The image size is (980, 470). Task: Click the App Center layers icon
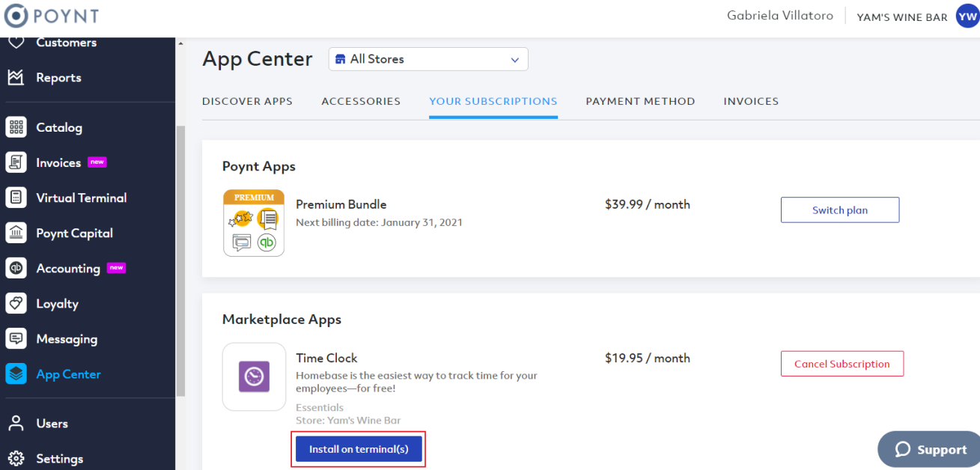point(16,373)
